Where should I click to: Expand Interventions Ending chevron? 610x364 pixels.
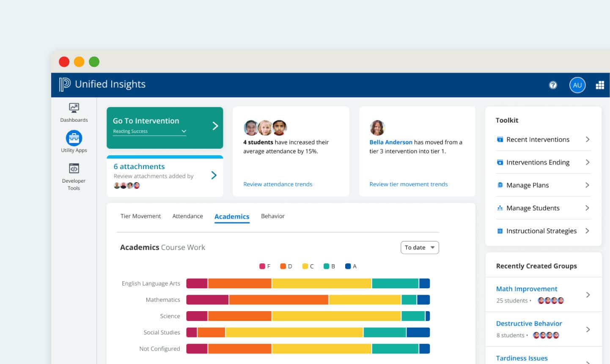coord(588,162)
